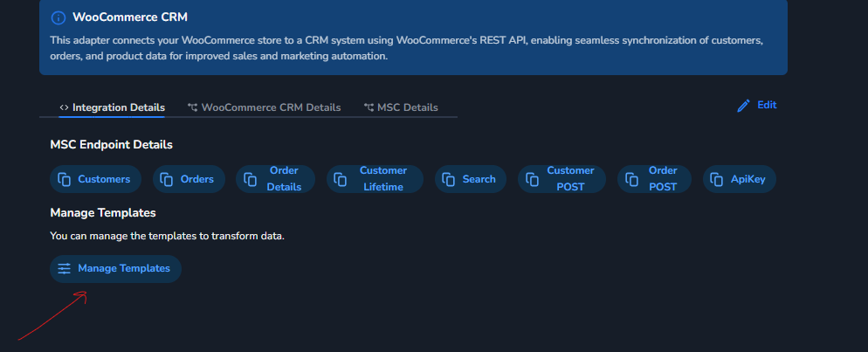The width and height of the screenshot is (868, 352).
Task: Click the copy icon on the Search chip
Action: click(x=449, y=179)
